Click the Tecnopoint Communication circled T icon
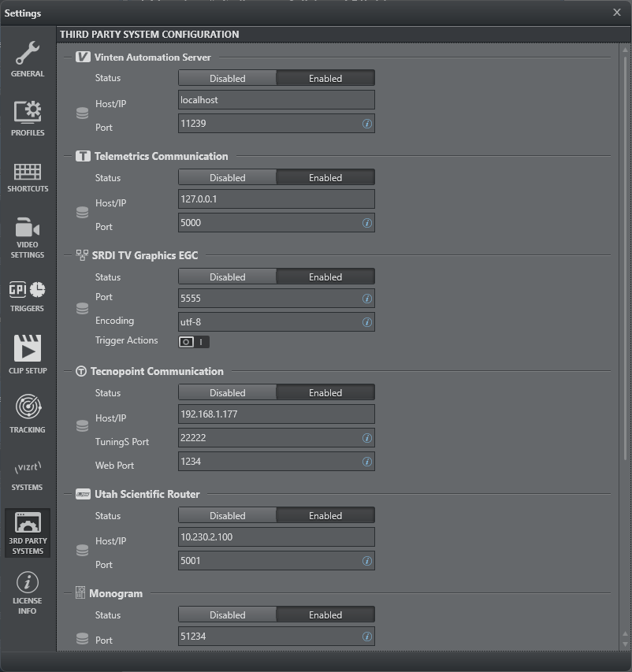 [x=81, y=371]
